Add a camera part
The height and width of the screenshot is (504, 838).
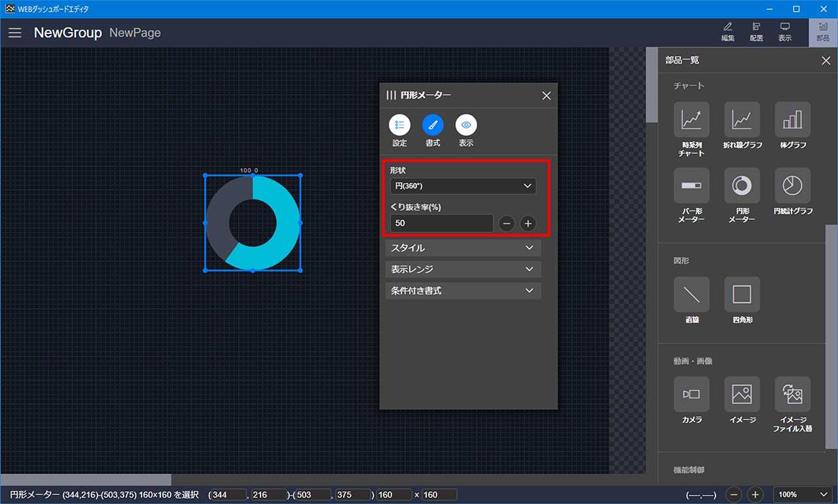pyautogui.click(x=691, y=394)
